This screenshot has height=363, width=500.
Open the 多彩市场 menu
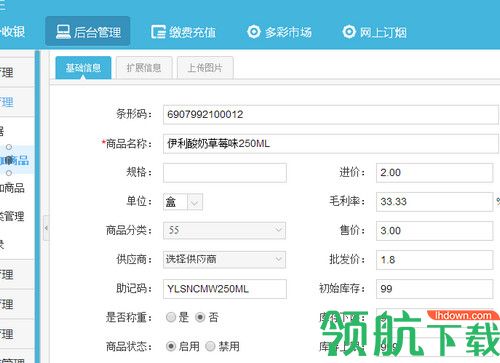(279, 32)
